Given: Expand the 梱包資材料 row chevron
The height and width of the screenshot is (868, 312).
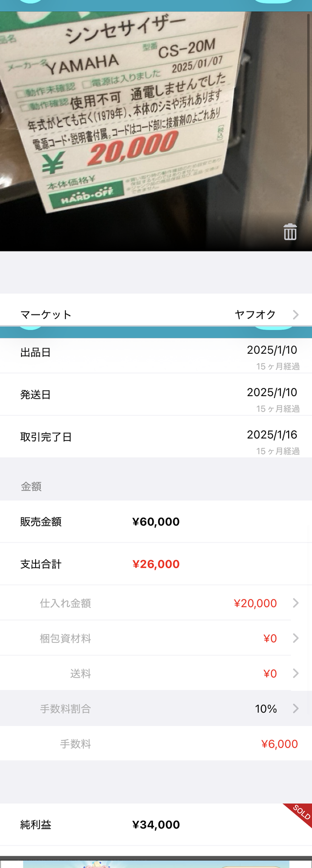Looking at the screenshot, I should coord(295,638).
